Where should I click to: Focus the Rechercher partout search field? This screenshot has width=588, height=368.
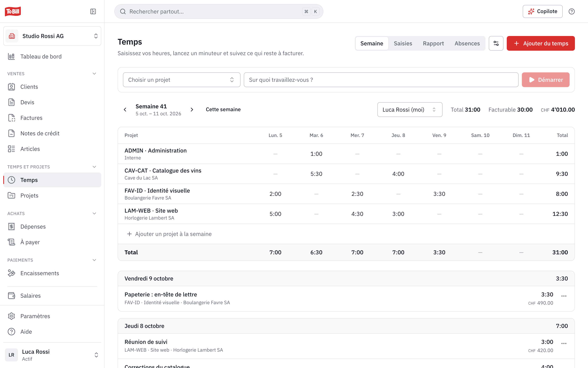(219, 11)
